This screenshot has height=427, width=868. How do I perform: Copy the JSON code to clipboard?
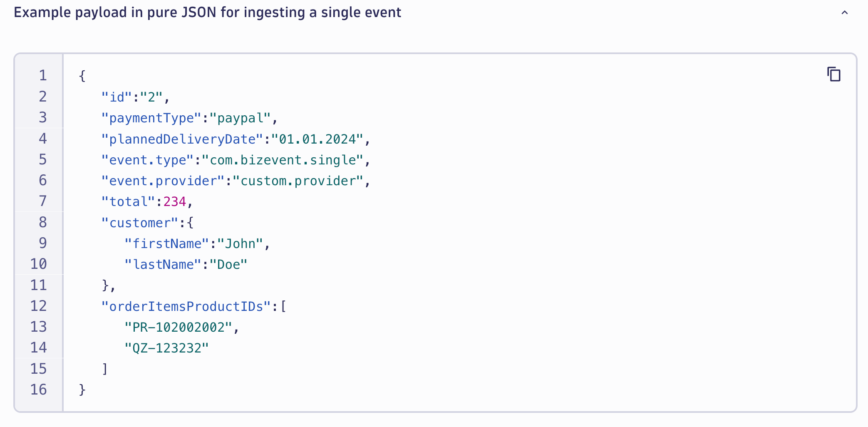tap(833, 74)
